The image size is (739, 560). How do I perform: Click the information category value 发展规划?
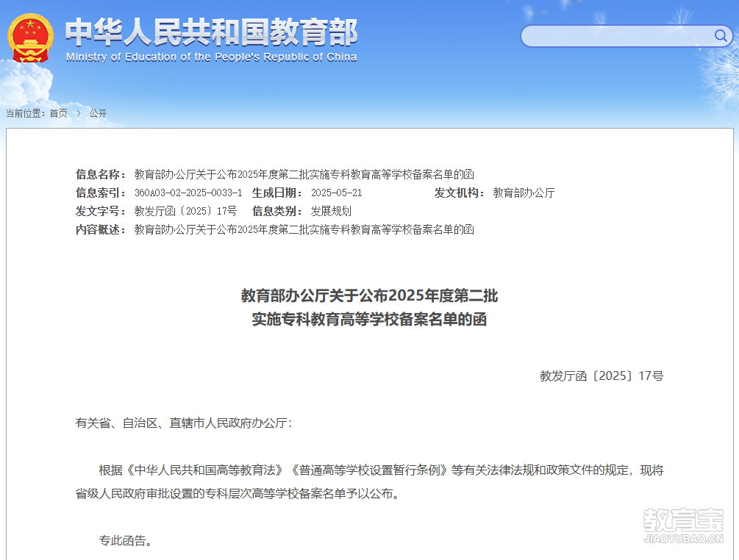coord(331,212)
